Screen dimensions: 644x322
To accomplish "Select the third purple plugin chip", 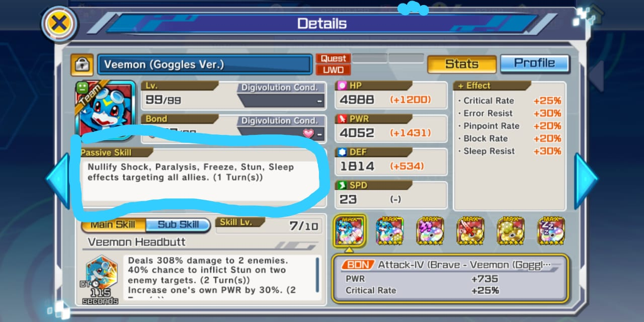I will [x=430, y=231].
